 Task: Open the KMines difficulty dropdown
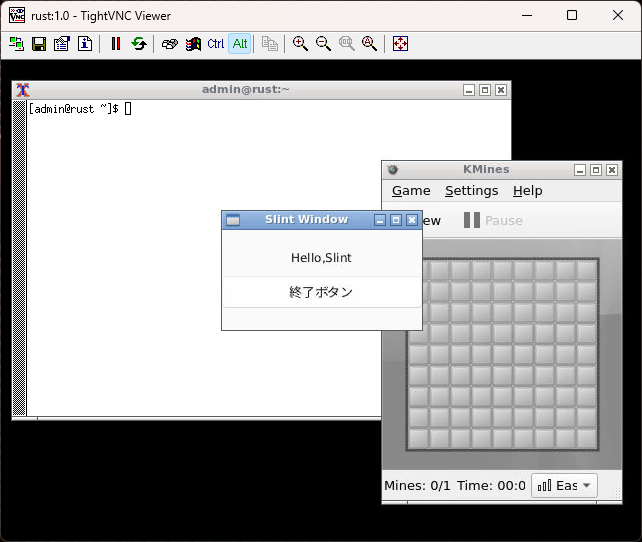coord(564,485)
